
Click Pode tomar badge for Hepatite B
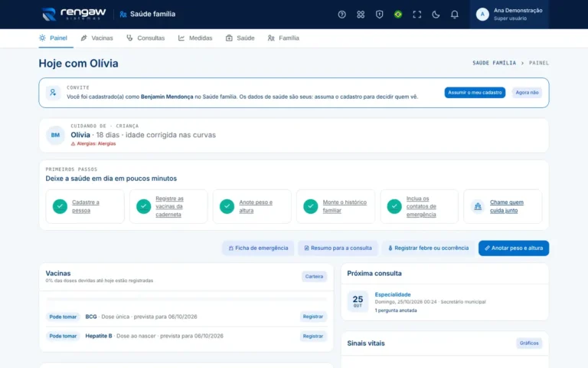(x=63, y=336)
